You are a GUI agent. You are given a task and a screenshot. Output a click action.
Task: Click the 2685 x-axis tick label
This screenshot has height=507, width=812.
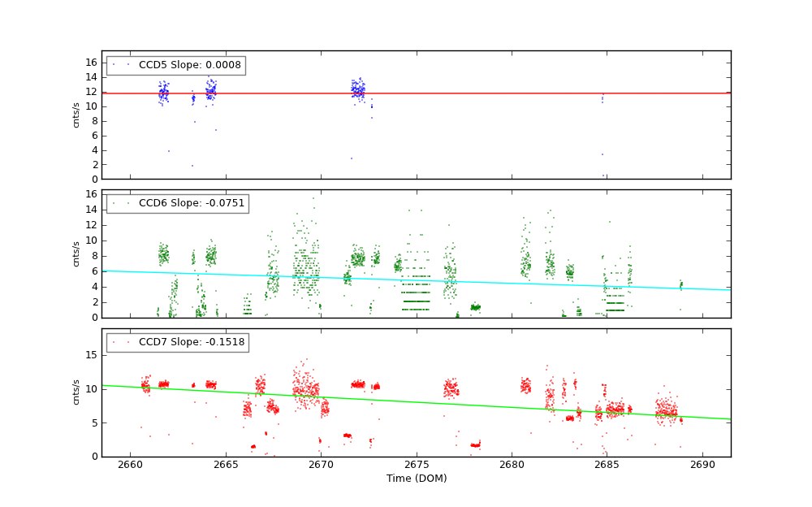point(607,465)
